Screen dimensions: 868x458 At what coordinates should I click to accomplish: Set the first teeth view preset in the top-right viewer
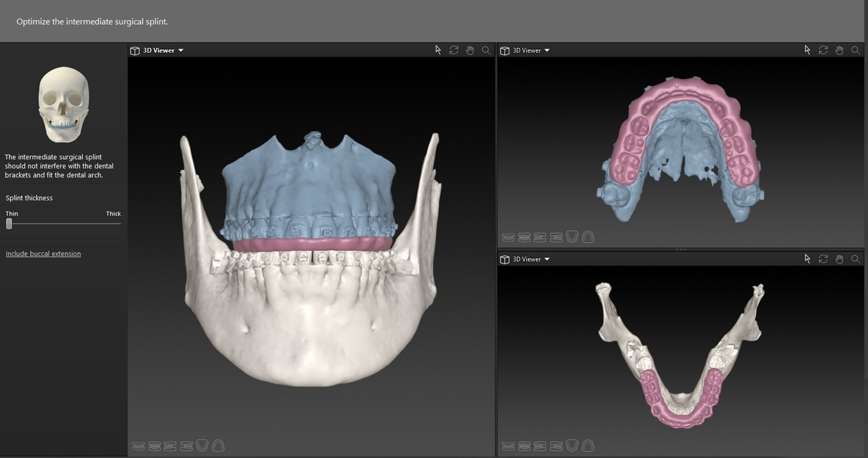(509, 237)
